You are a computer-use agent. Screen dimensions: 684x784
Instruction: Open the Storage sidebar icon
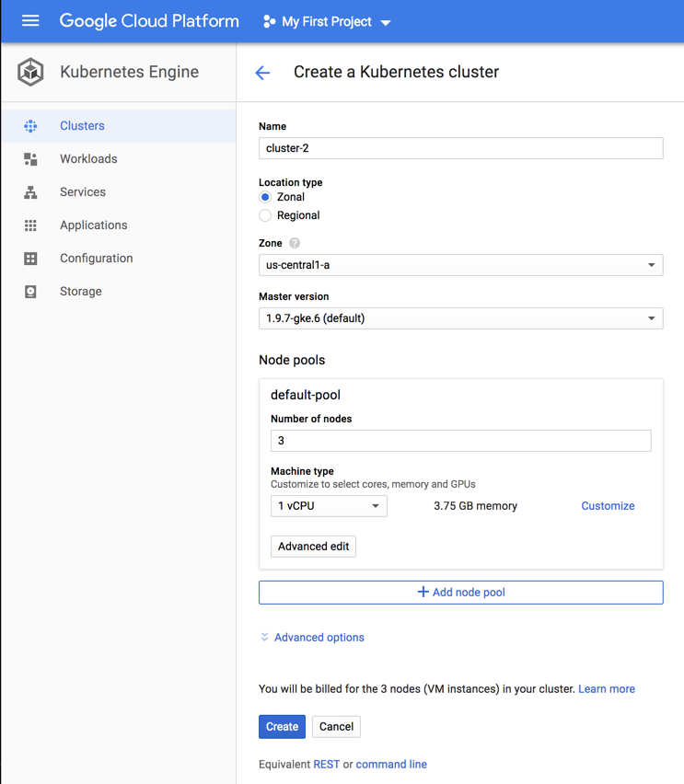coord(32,291)
